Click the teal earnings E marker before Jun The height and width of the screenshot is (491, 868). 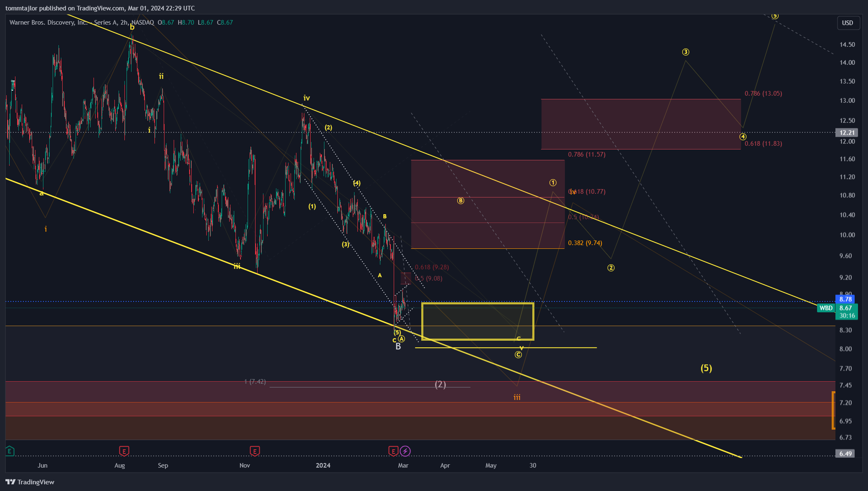(x=10, y=451)
